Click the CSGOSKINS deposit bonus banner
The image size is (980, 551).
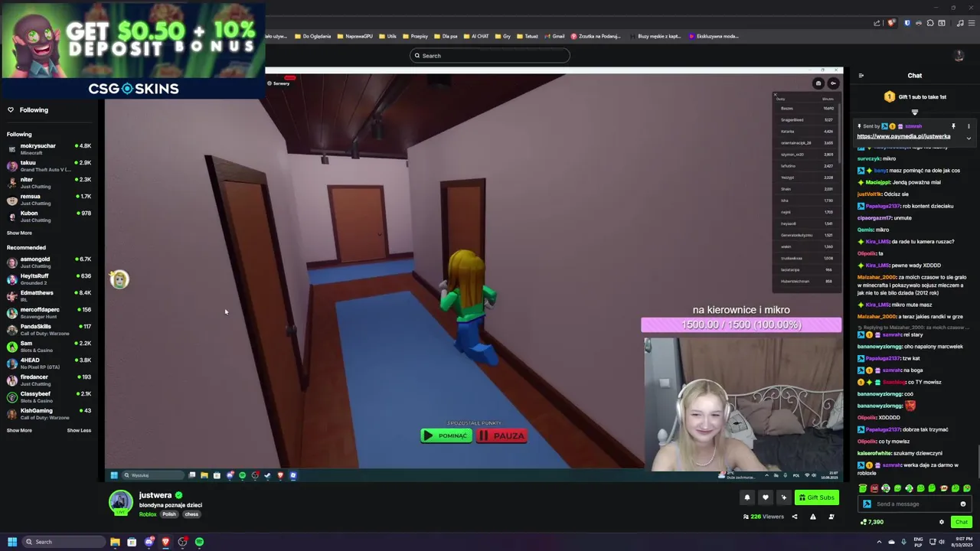click(132, 50)
